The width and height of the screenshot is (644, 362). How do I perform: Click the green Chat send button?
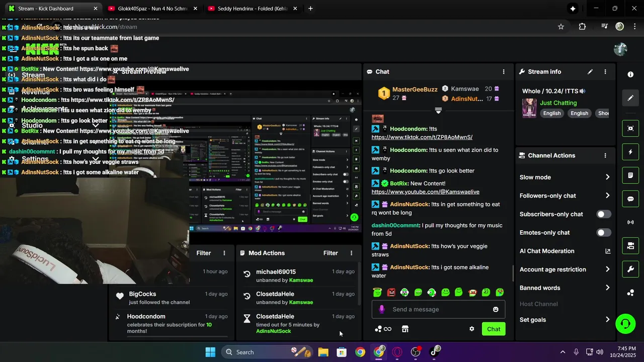click(494, 329)
